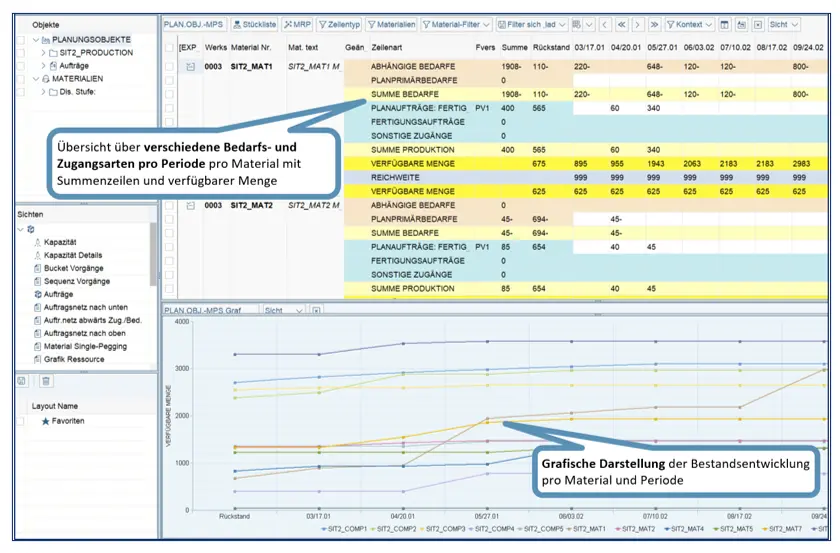Open the 'Filter sich .lad' dropdown
The height and width of the screenshot is (553, 840).
[x=531, y=25]
